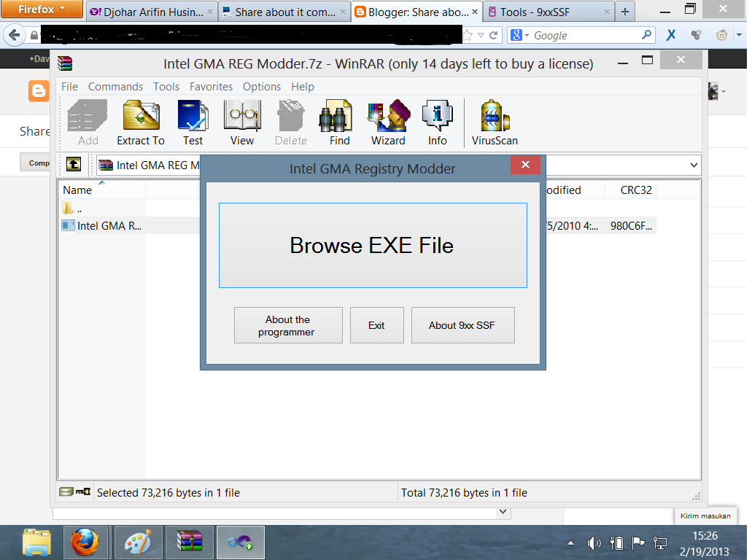This screenshot has height=560, width=752.
Task: Switch to the Djohar Arifin Husin tab
Action: [x=152, y=12]
